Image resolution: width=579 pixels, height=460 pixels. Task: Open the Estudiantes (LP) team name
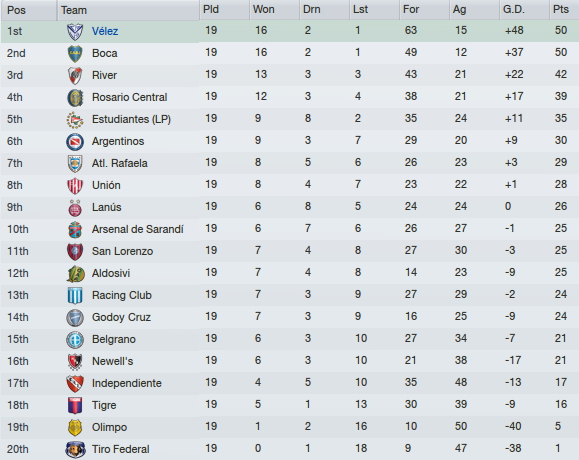click(131, 119)
